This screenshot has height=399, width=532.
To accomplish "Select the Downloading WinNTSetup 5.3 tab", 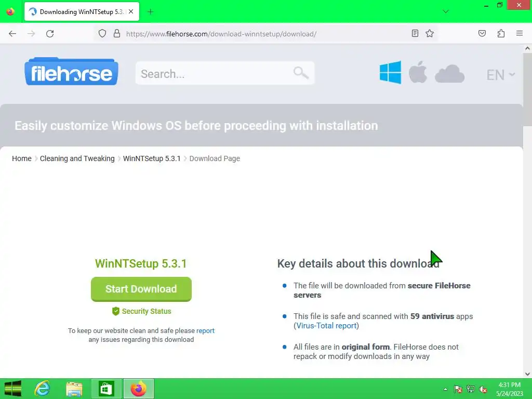I will click(x=82, y=11).
